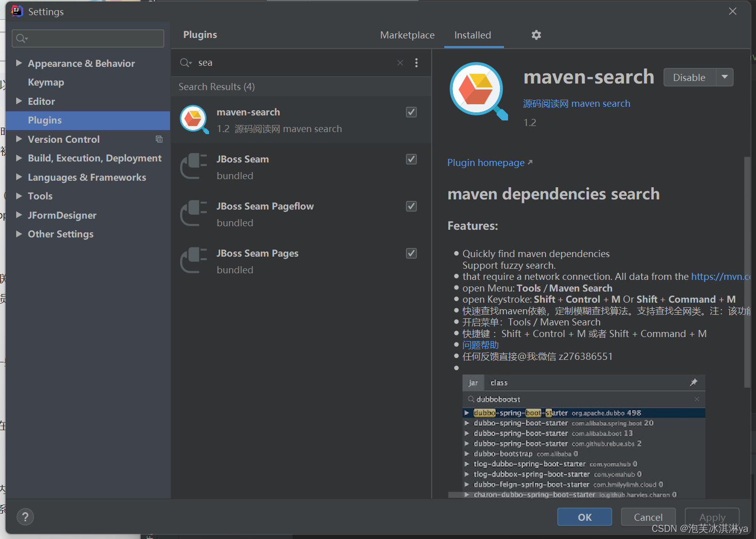Expand Languages & Frameworks node
Image resolution: width=756 pixels, height=539 pixels.
point(19,177)
